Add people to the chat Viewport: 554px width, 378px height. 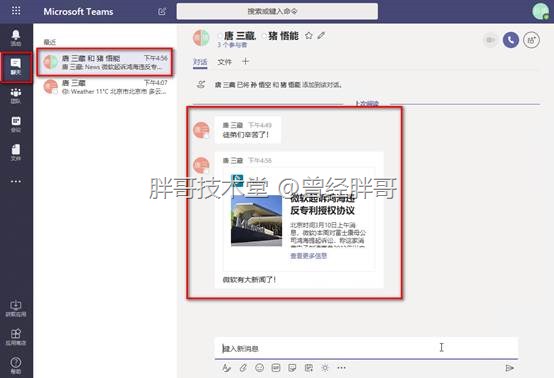tap(531, 40)
